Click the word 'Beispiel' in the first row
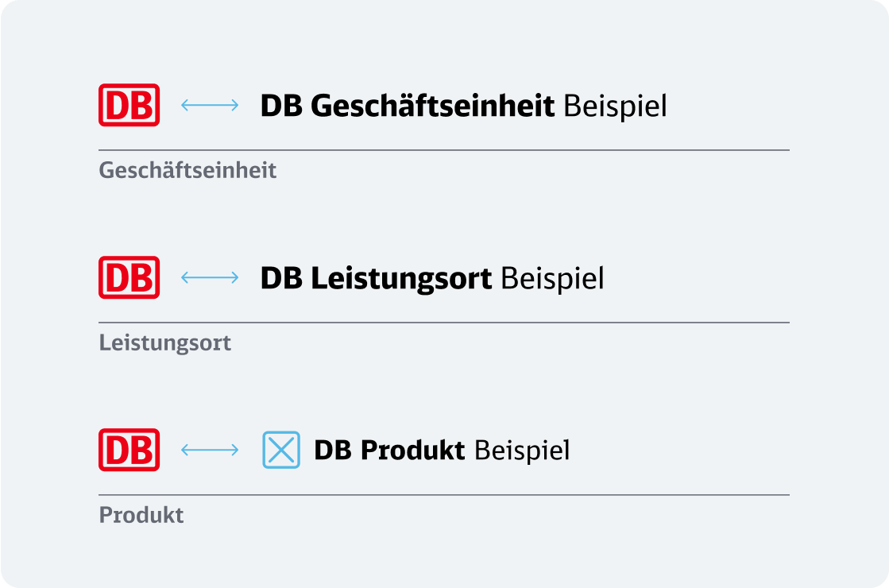This screenshot has width=889, height=588. pos(615,106)
